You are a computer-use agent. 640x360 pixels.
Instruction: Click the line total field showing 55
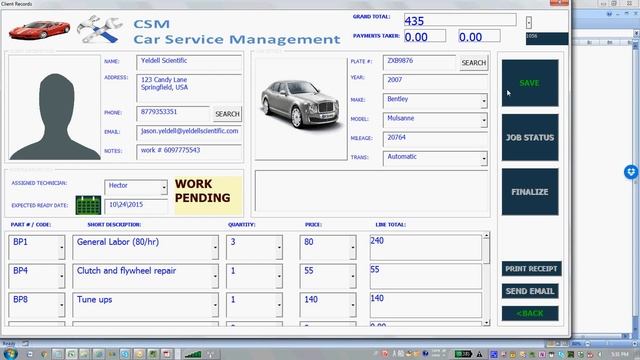click(426, 276)
